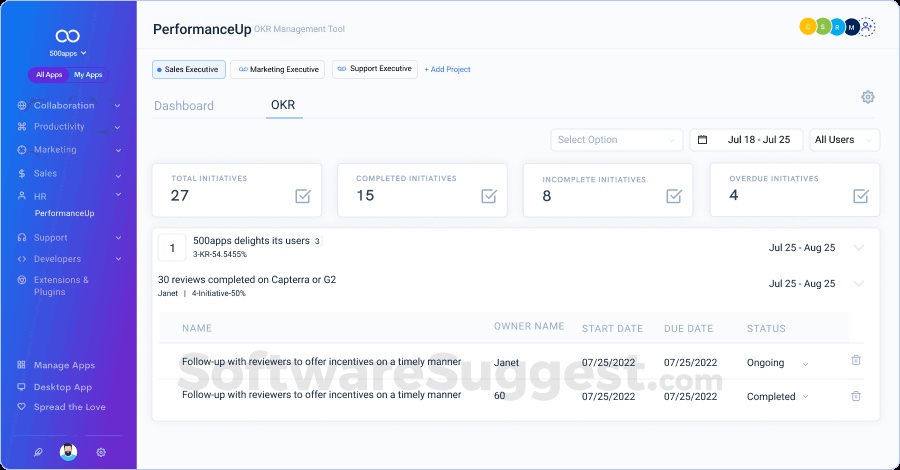Click the Collaboration globe icon
Screen dimensions: 900x470
[22, 106]
